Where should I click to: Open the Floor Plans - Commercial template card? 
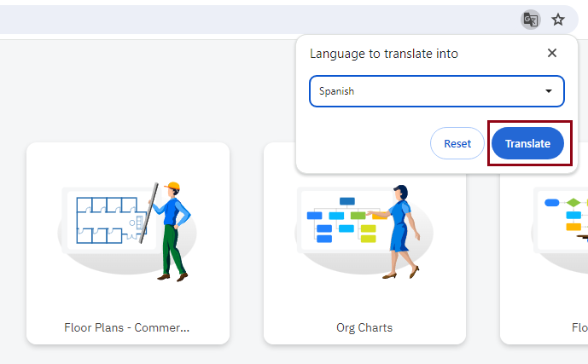127,243
